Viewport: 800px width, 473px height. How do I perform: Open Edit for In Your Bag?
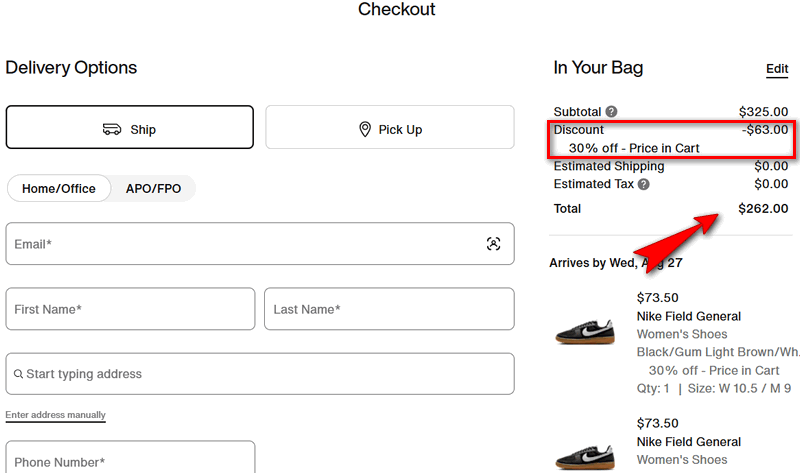click(777, 69)
